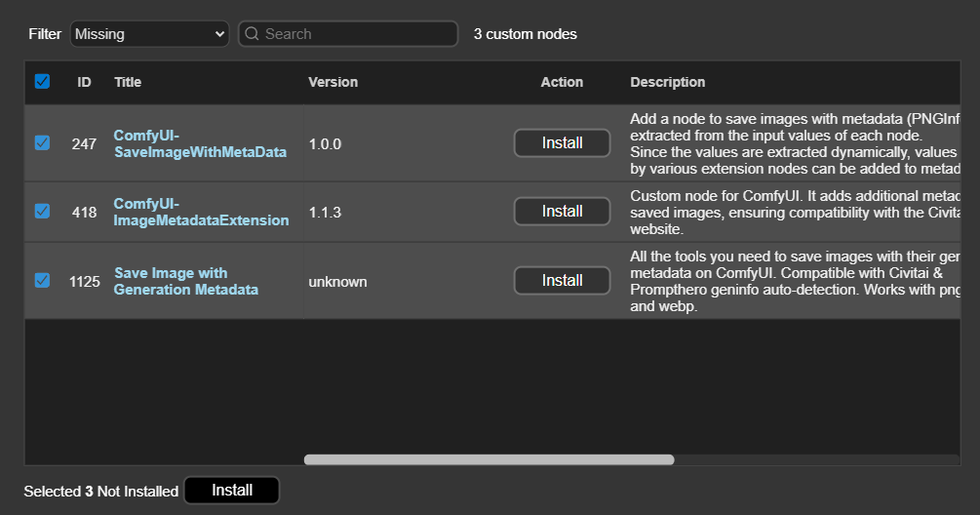Image resolution: width=980 pixels, height=515 pixels.
Task: Open the ComfyUI-SaveImageWithMetaData link
Action: pyautogui.click(x=200, y=143)
